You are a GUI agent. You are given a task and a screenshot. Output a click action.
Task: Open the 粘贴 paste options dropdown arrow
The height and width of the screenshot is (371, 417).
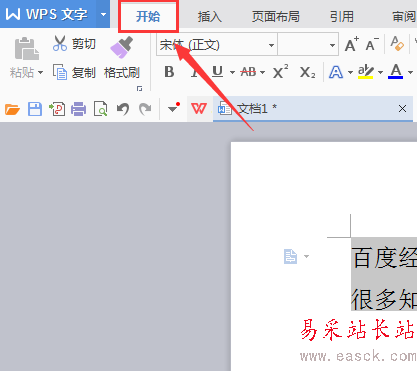pyautogui.click(x=41, y=72)
